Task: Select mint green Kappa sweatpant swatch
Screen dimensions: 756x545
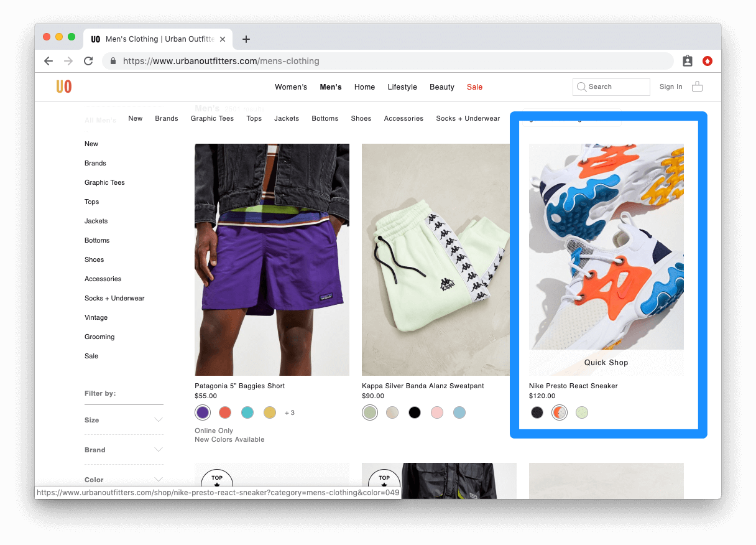Action: pyautogui.click(x=370, y=412)
